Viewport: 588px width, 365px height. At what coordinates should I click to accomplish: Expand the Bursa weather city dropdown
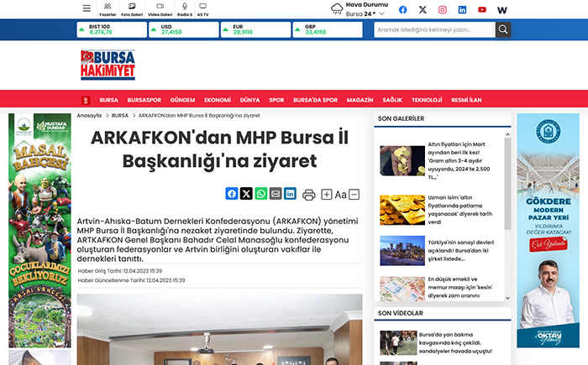(x=381, y=14)
